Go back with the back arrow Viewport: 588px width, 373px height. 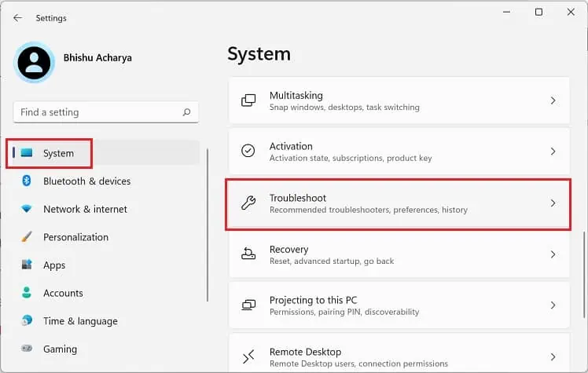[17, 17]
